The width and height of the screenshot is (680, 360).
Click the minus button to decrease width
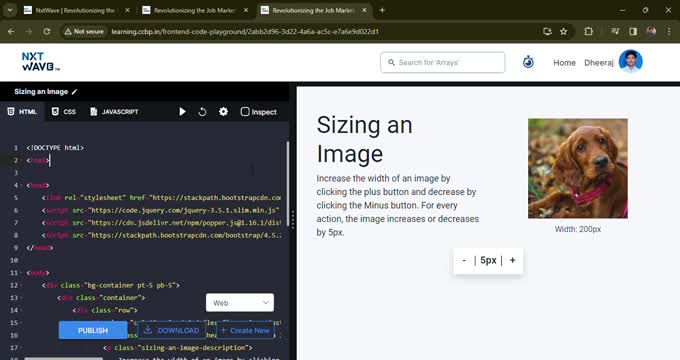tap(464, 260)
